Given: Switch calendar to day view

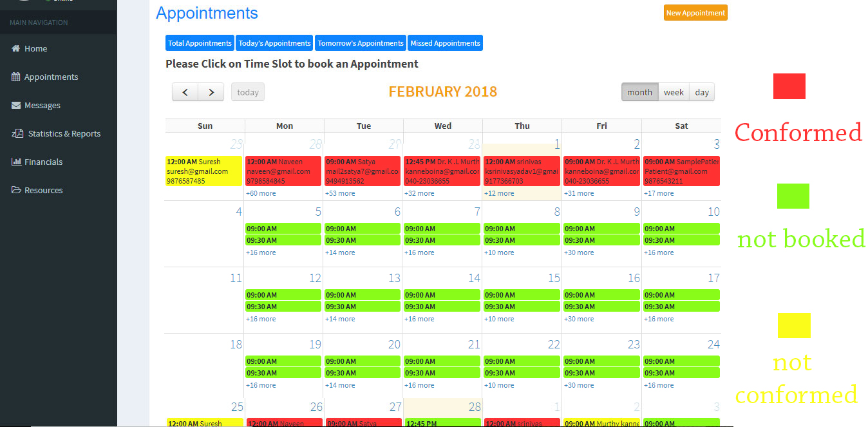Looking at the screenshot, I should pos(702,92).
